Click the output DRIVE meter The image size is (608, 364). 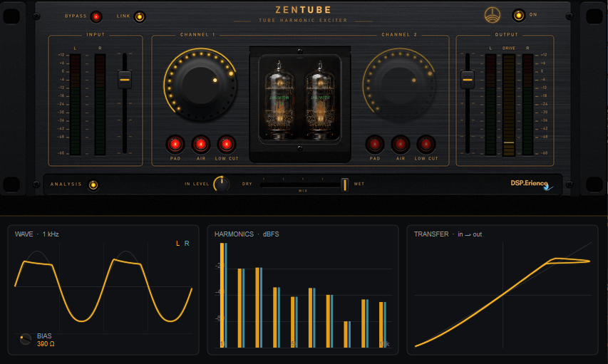click(x=509, y=105)
